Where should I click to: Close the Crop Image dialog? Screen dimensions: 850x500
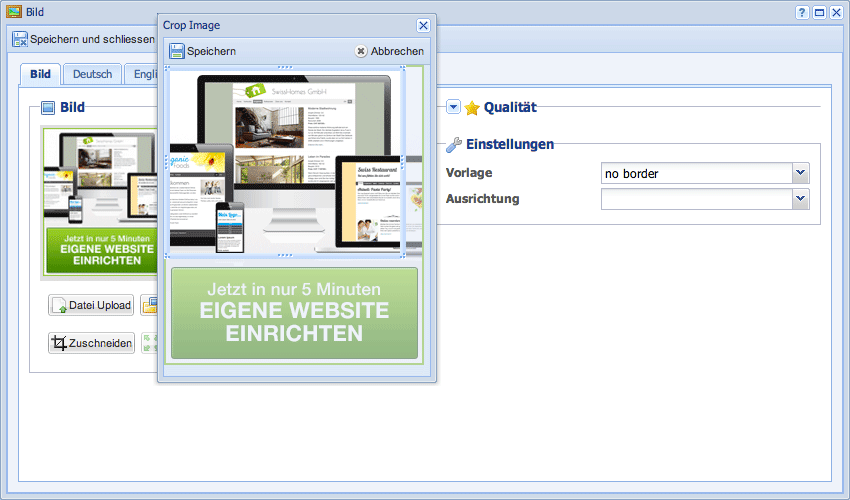(423, 25)
